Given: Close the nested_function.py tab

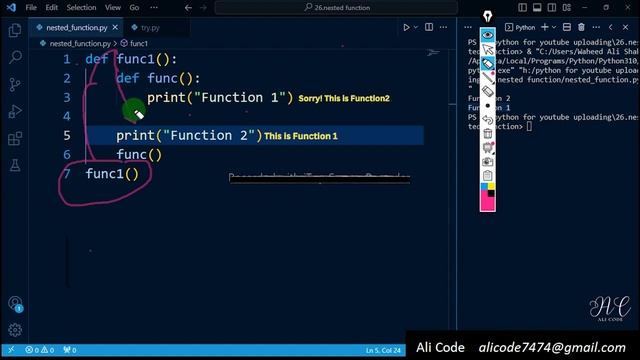Looking at the screenshot, I should pos(115,27).
